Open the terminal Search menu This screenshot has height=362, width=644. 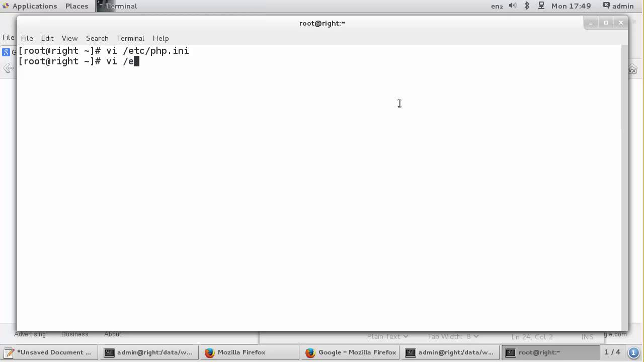tap(97, 38)
